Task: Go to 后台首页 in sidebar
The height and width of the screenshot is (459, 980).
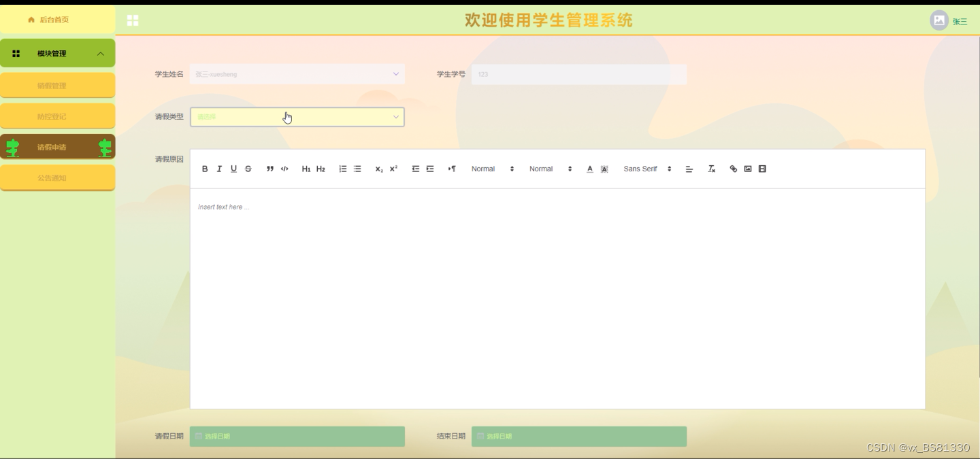Action: click(54, 20)
